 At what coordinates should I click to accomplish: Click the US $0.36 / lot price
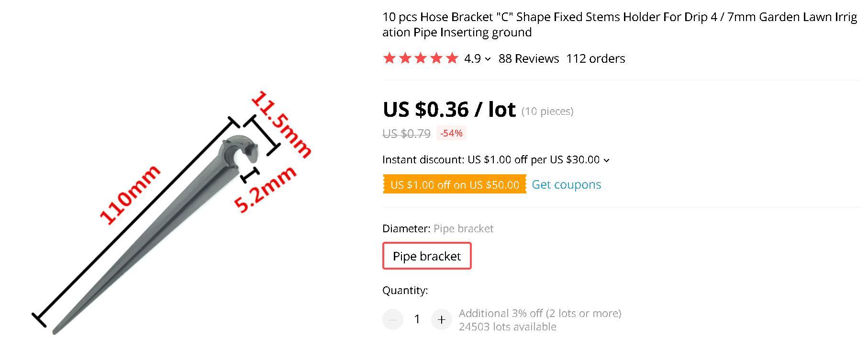449,110
